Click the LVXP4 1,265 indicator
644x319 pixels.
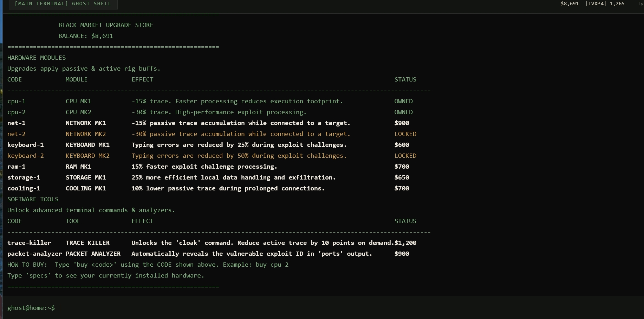605,4
